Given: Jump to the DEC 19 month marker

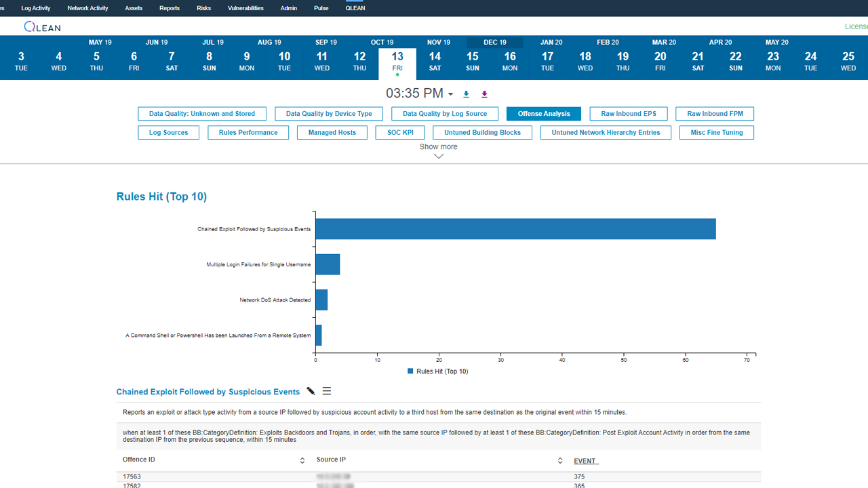Looking at the screenshot, I should pyautogui.click(x=495, y=42).
